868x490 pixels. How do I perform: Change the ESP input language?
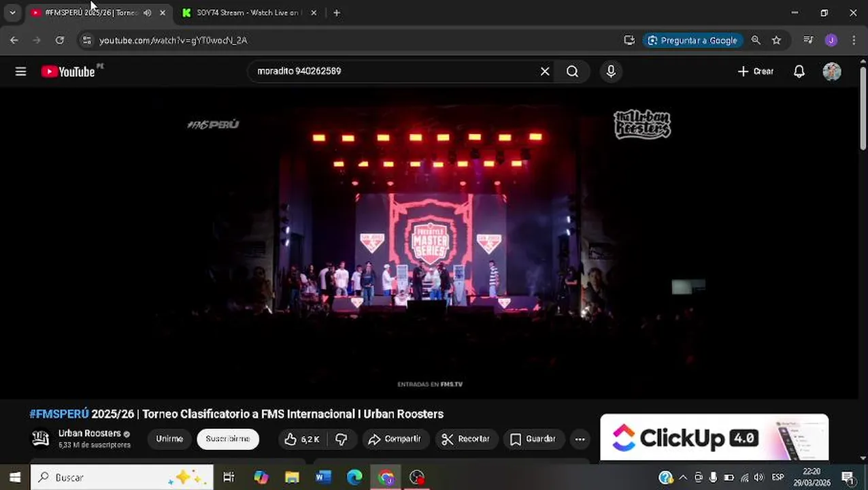tap(778, 477)
